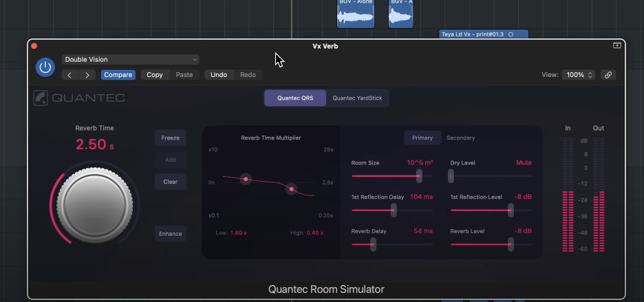Click the Dry Level slider handle

pyautogui.click(x=451, y=176)
